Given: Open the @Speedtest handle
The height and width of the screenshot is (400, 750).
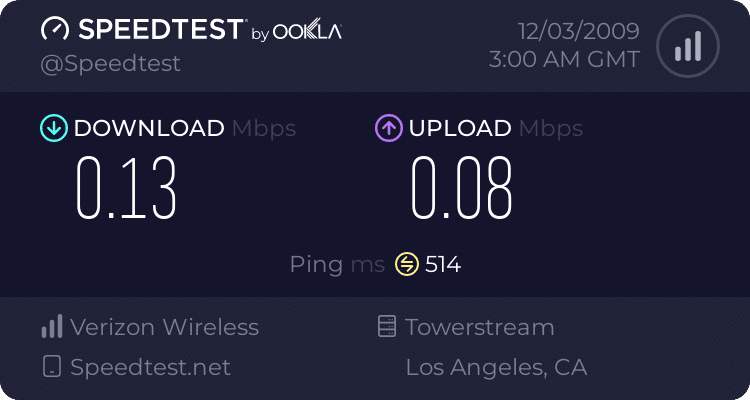Looking at the screenshot, I should coord(110,64).
